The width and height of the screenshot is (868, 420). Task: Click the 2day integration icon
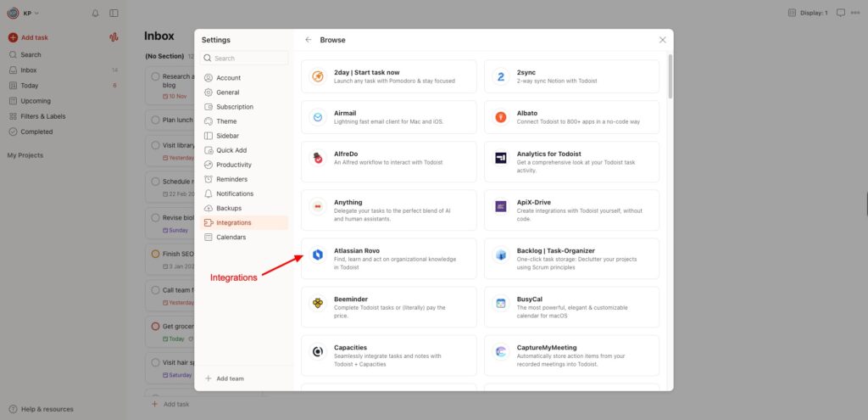pyautogui.click(x=318, y=76)
